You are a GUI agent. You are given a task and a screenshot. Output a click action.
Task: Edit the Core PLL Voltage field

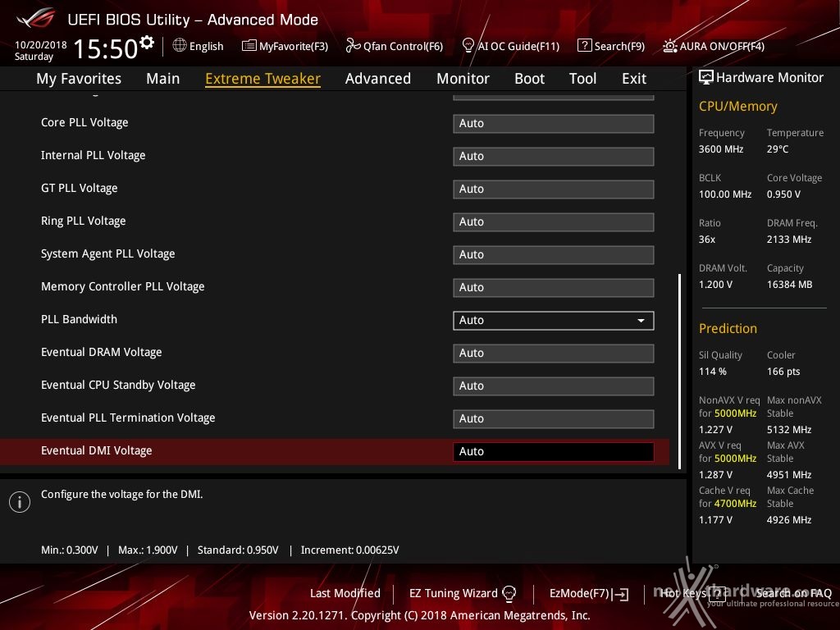point(554,123)
